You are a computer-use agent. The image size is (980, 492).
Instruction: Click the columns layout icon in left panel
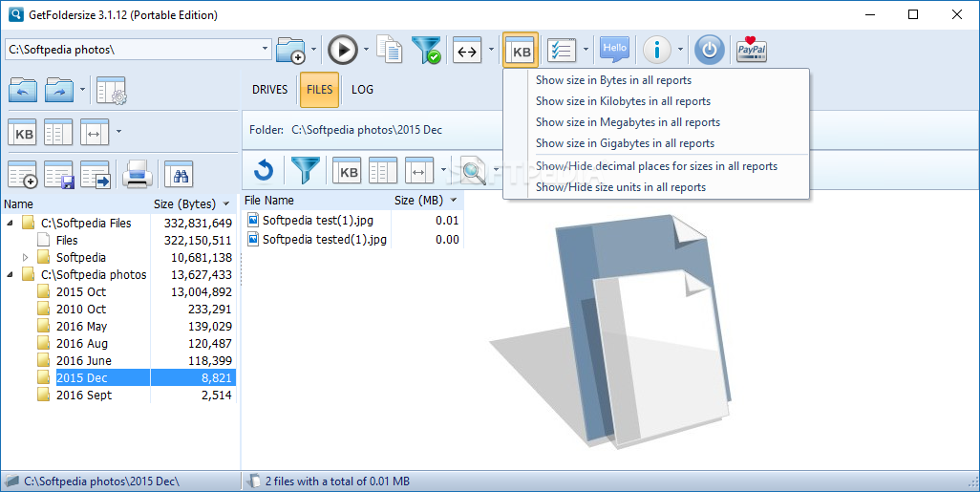(59, 133)
